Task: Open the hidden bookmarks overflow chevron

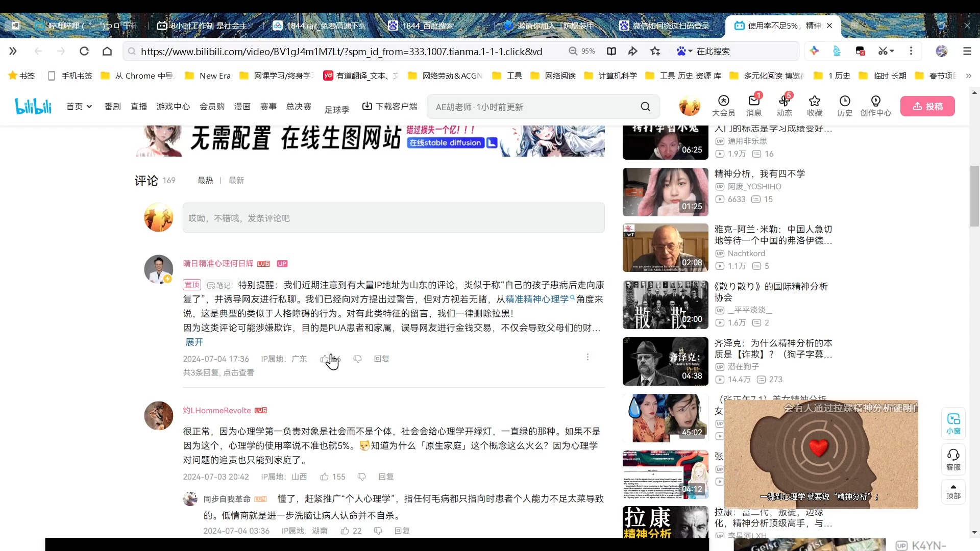Action: pyautogui.click(x=969, y=76)
